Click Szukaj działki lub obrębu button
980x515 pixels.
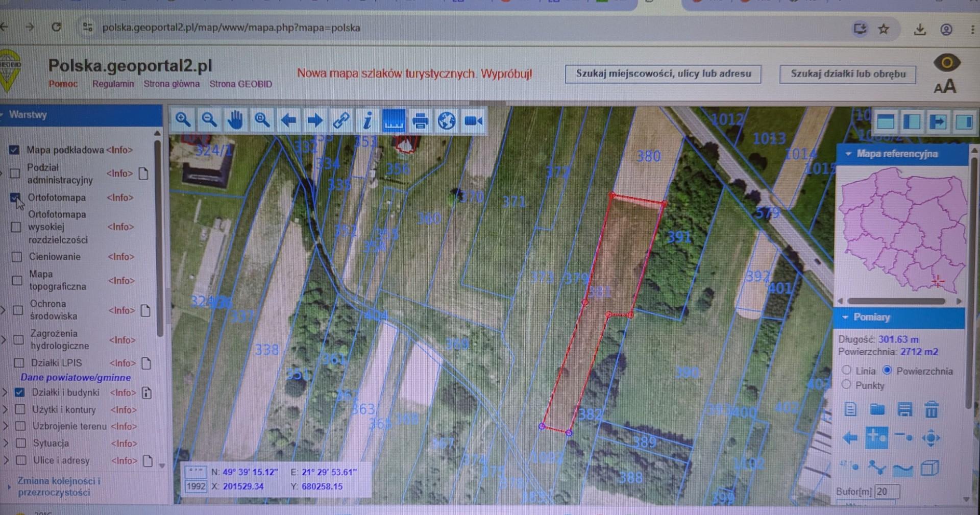click(x=848, y=73)
